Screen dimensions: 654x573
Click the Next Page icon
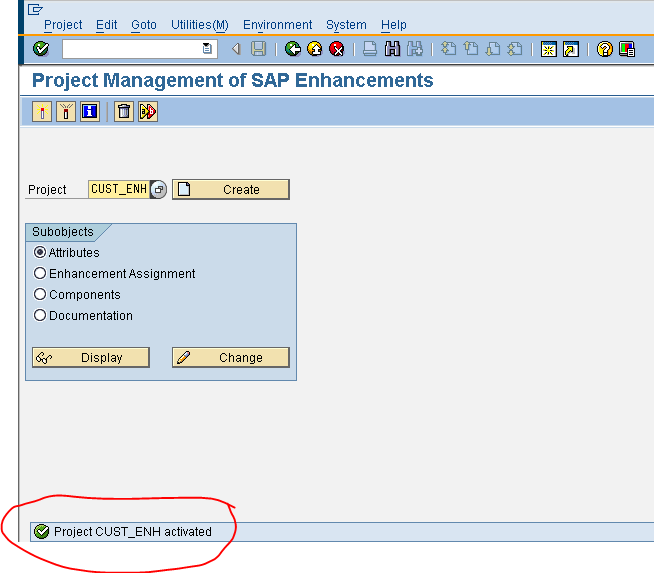493,49
